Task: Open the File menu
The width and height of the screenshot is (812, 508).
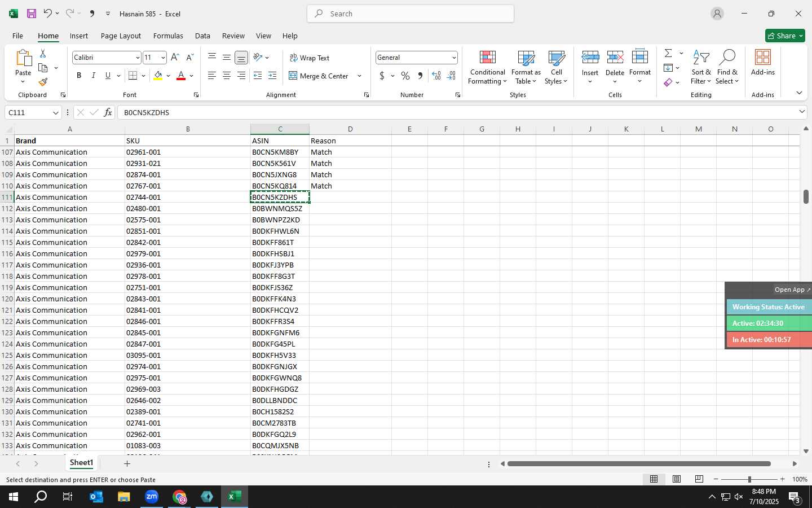Action: [17, 36]
